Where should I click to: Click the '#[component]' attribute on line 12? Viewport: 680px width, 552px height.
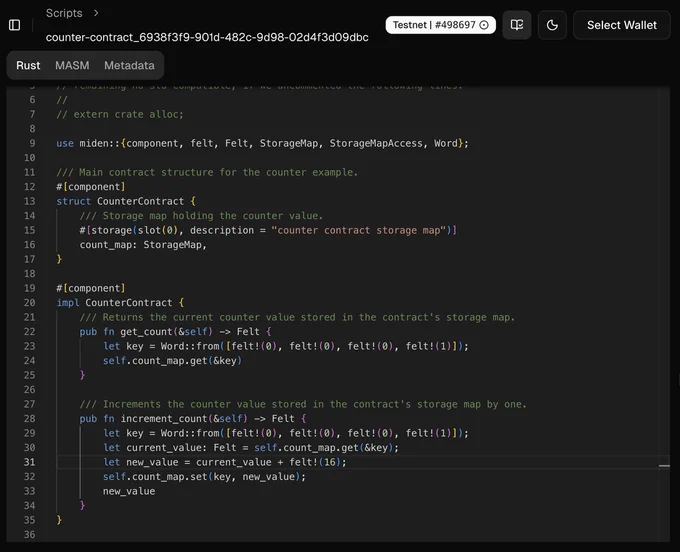(91, 187)
